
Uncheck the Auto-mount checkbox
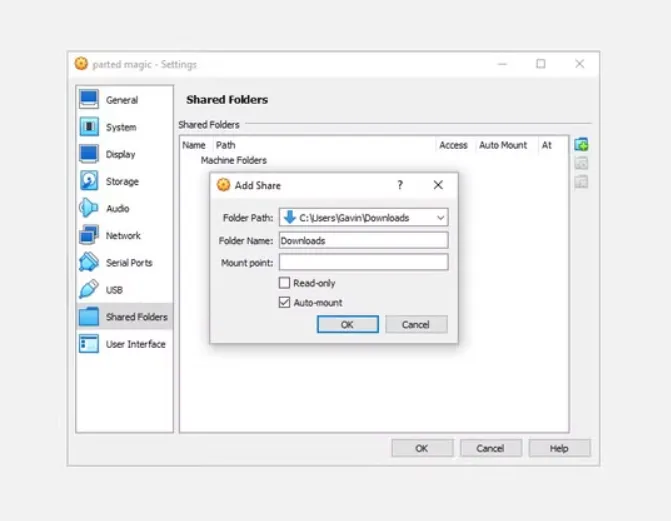285,302
